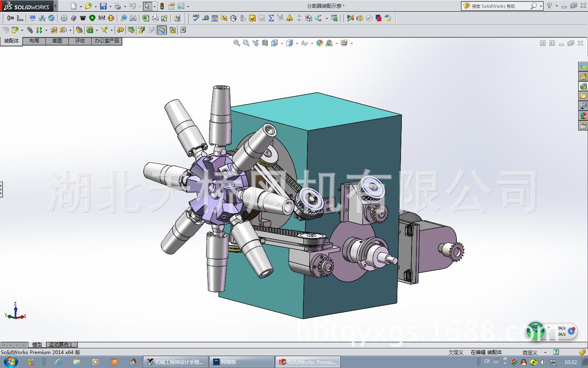Image resolution: width=588 pixels, height=368 pixels.
Task: Open the Edit Appearance color wheel
Action: (320, 43)
